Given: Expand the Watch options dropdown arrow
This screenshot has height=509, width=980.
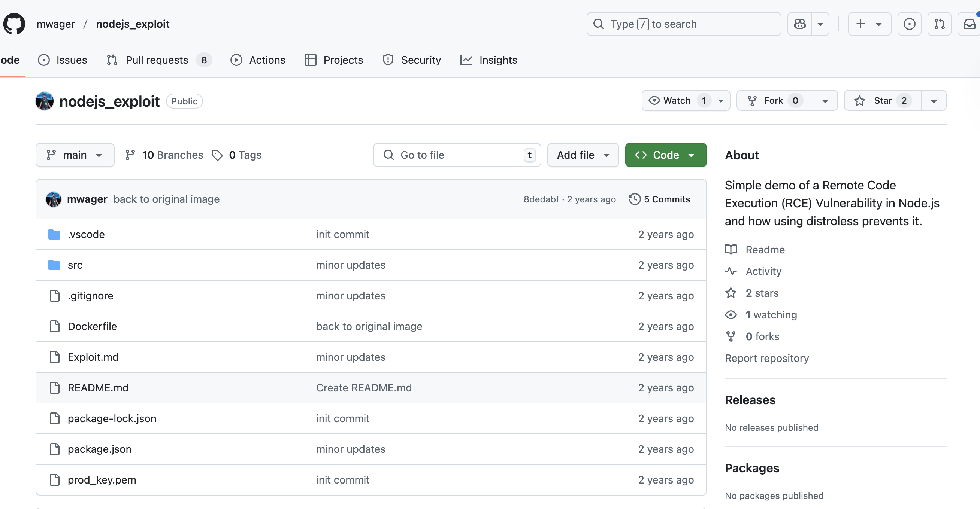Looking at the screenshot, I should 720,100.
